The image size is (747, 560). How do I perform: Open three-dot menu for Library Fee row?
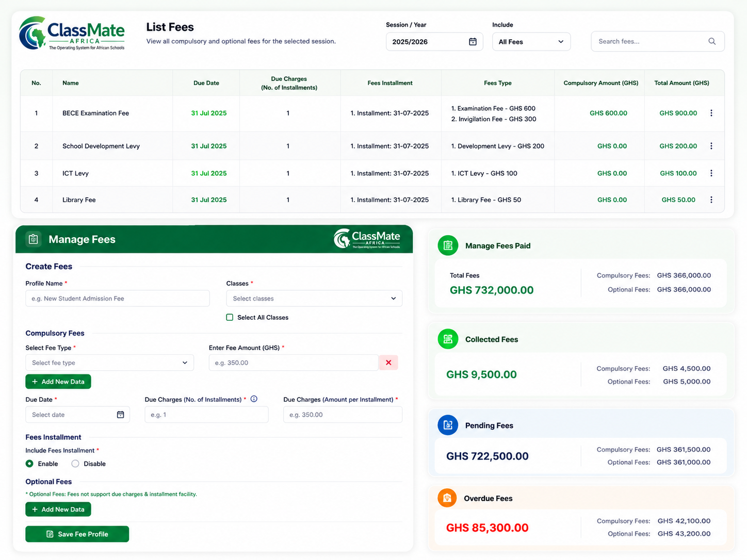point(711,200)
